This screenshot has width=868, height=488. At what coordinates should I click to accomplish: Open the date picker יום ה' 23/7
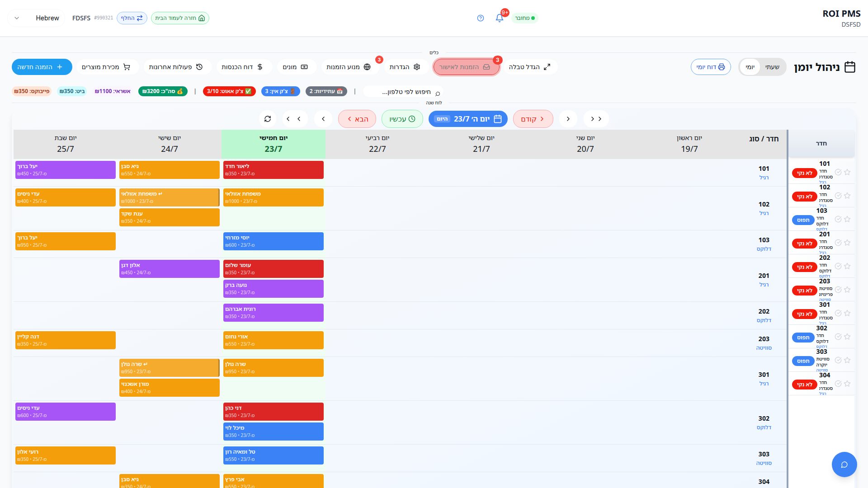pos(468,119)
